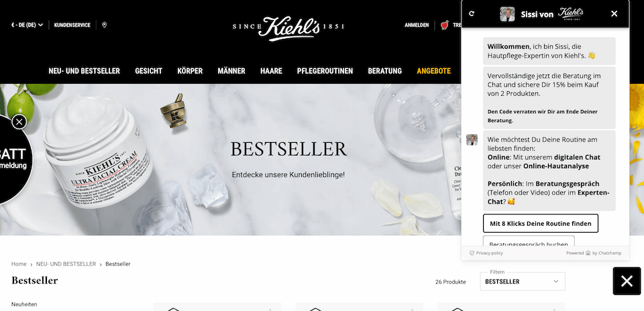Select PFLEGEROUTINEN in the navigation bar

pos(325,71)
